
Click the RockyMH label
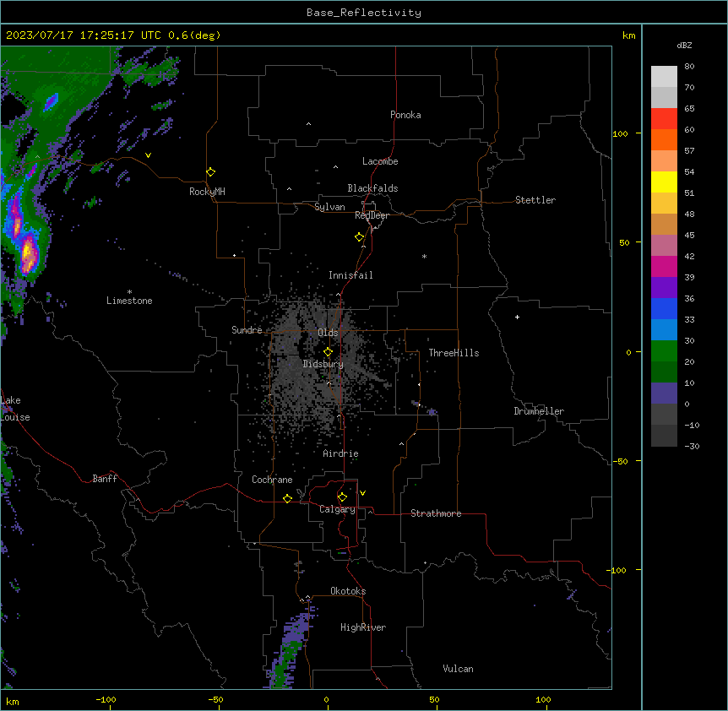coord(207,192)
